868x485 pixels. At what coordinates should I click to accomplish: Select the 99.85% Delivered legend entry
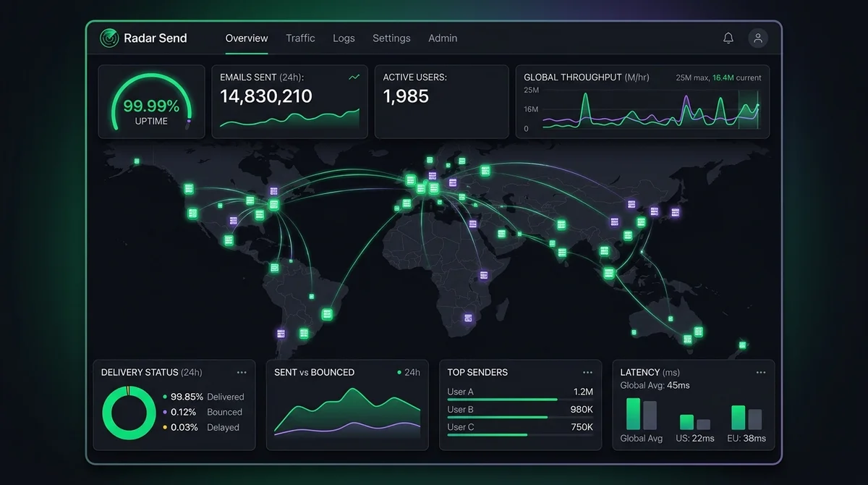(203, 397)
